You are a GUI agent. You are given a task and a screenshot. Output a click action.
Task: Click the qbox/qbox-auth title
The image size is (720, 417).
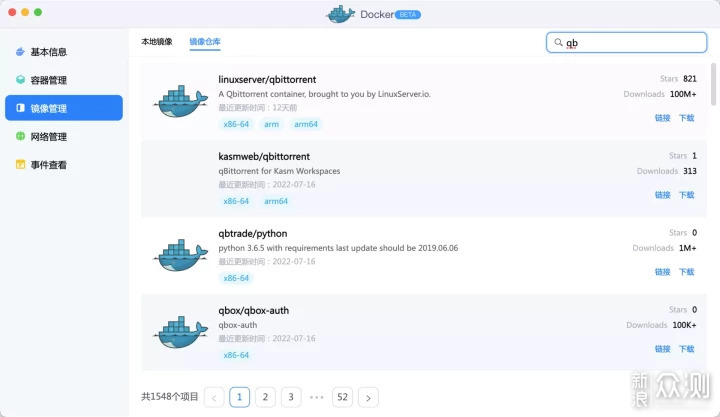(x=253, y=310)
